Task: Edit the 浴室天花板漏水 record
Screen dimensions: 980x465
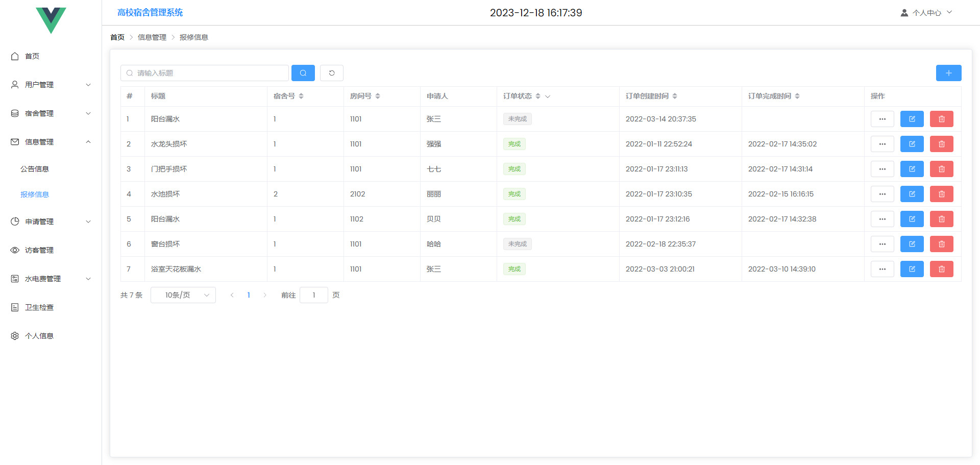Action: (912, 269)
